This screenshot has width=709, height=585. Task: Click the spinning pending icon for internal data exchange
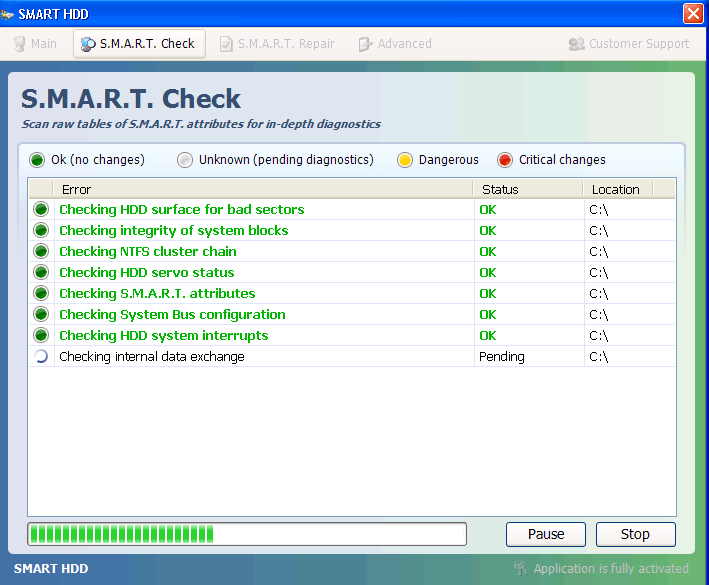click(41, 357)
